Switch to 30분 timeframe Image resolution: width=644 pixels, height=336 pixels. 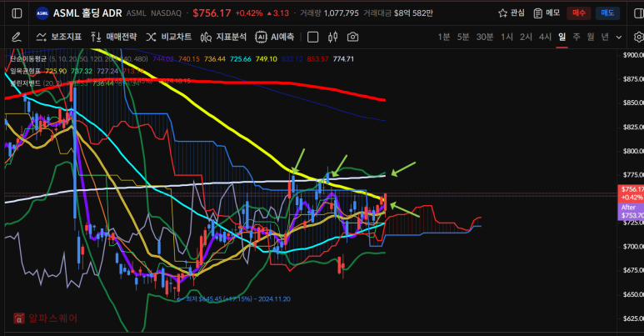click(485, 37)
